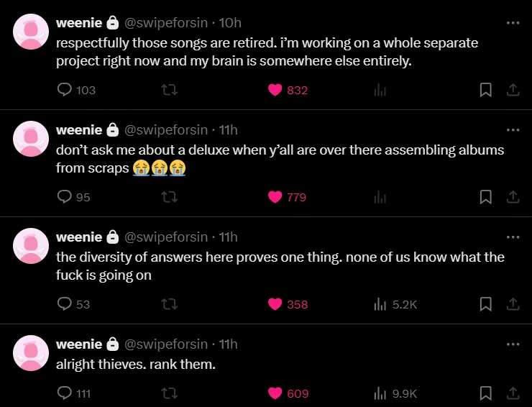Viewport: 532px width, 407px height.
Task: View analytics showing 9.9K views
Action: [x=395, y=393]
